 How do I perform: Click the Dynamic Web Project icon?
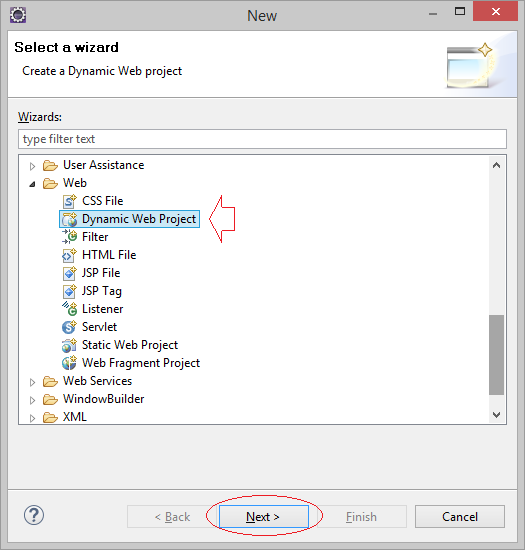click(69, 219)
